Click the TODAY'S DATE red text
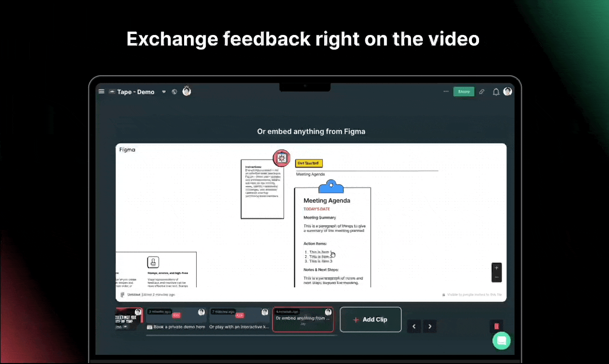This screenshot has height=364, width=609. [x=316, y=209]
